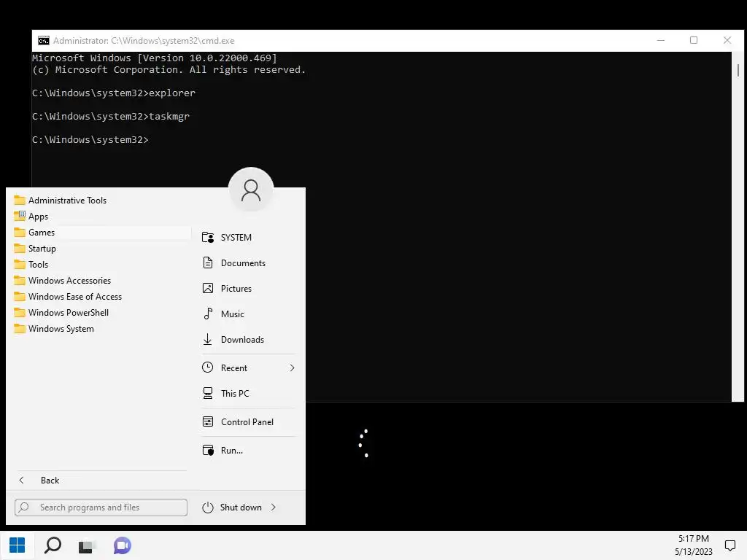747x560 pixels.
Task: Open Task View on taskbar
Action: tap(87, 545)
